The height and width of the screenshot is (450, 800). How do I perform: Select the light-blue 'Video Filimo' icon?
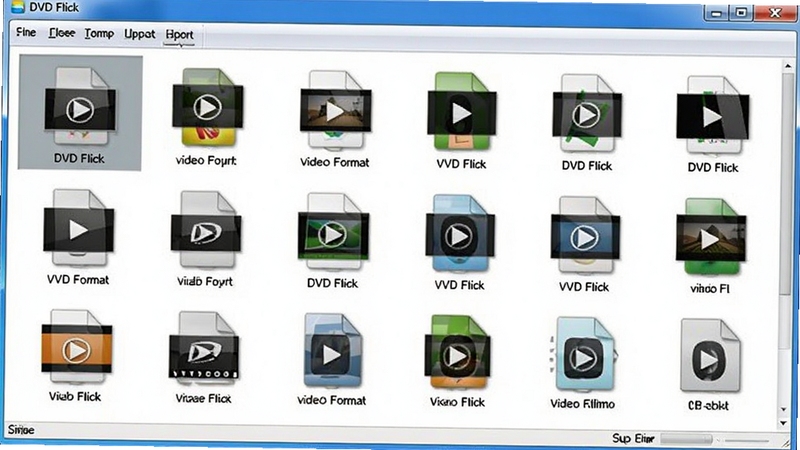[583, 355]
